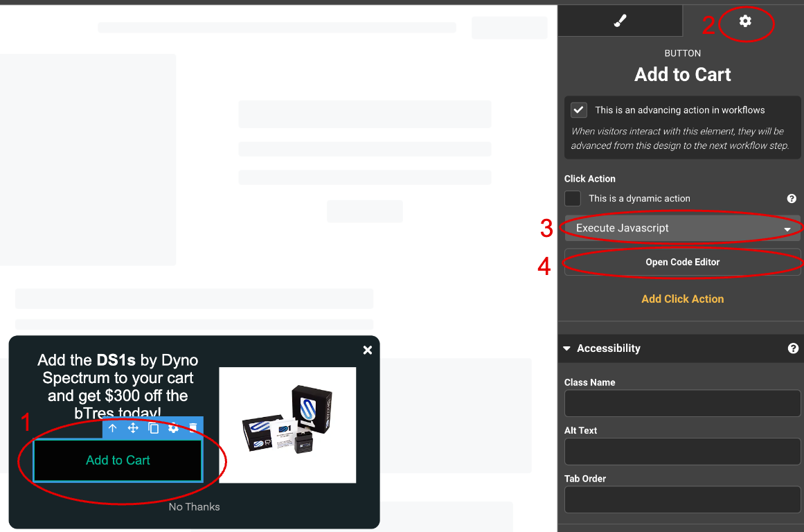Switch to the brush styling tab
Viewport: 804px width, 532px height.
[620, 20]
